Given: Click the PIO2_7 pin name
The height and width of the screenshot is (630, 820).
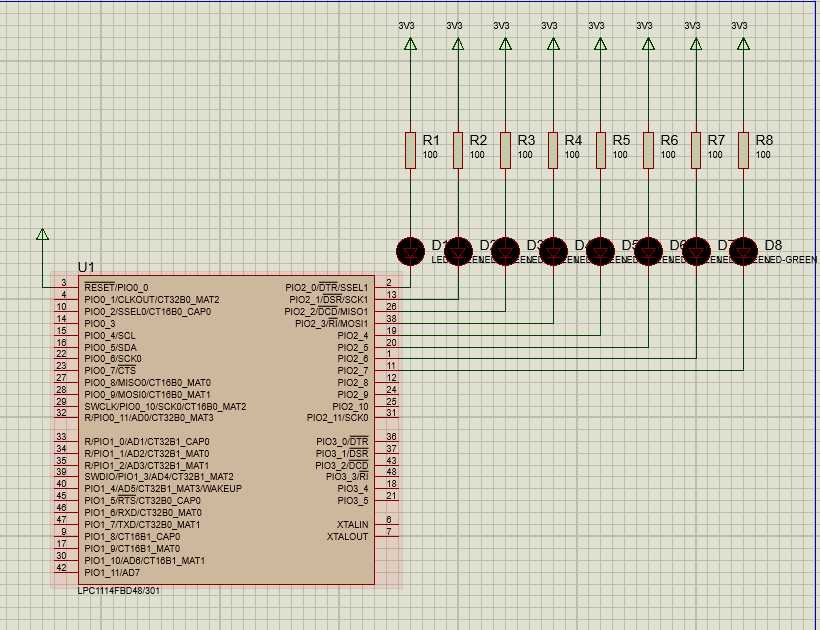Looking at the screenshot, I should tap(353, 371).
